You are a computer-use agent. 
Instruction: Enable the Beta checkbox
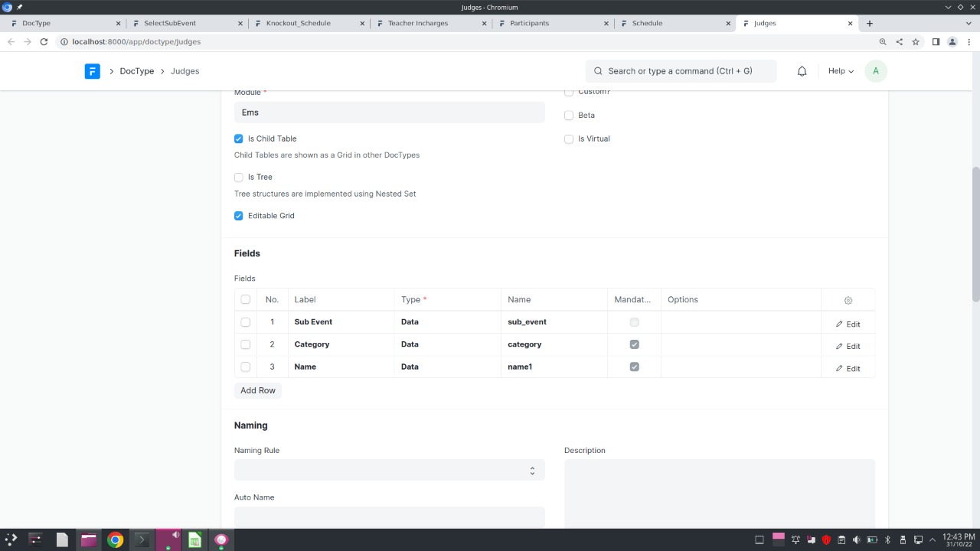tap(569, 116)
